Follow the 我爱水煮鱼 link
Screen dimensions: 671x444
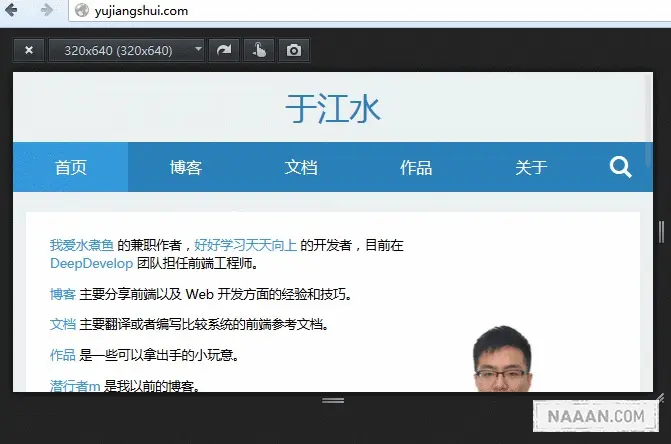(81, 245)
